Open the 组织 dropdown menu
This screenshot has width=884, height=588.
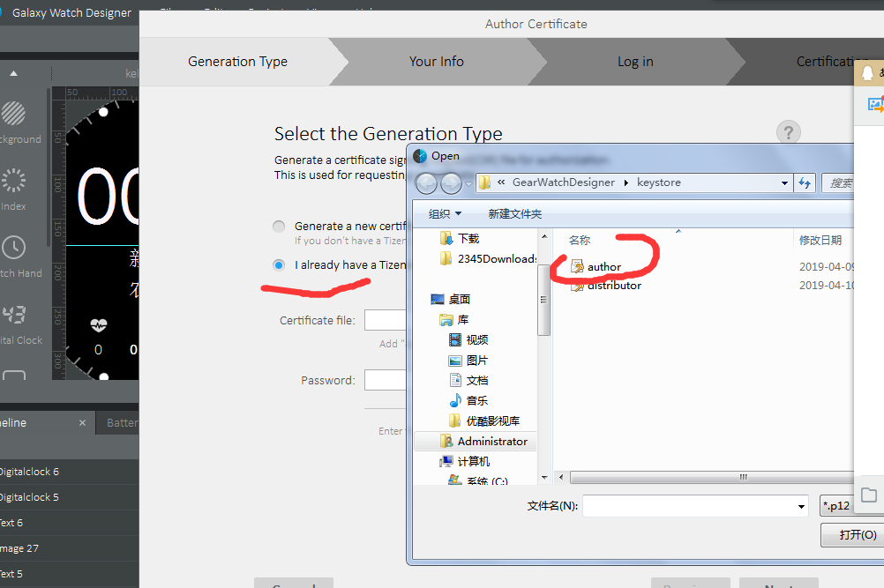(x=445, y=214)
